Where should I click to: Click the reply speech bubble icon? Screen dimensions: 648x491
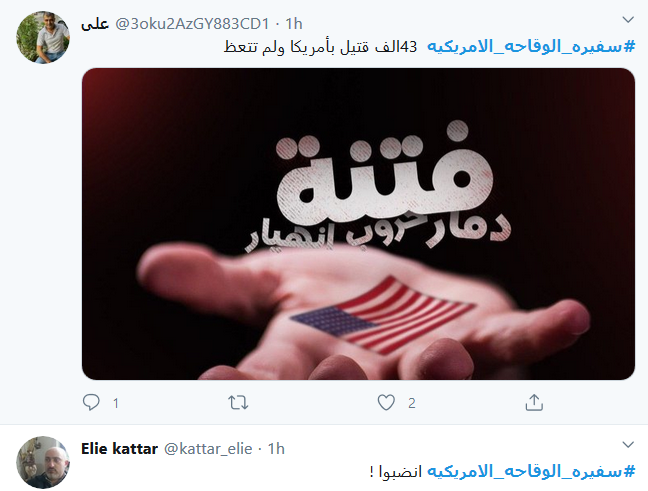pyautogui.click(x=91, y=402)
